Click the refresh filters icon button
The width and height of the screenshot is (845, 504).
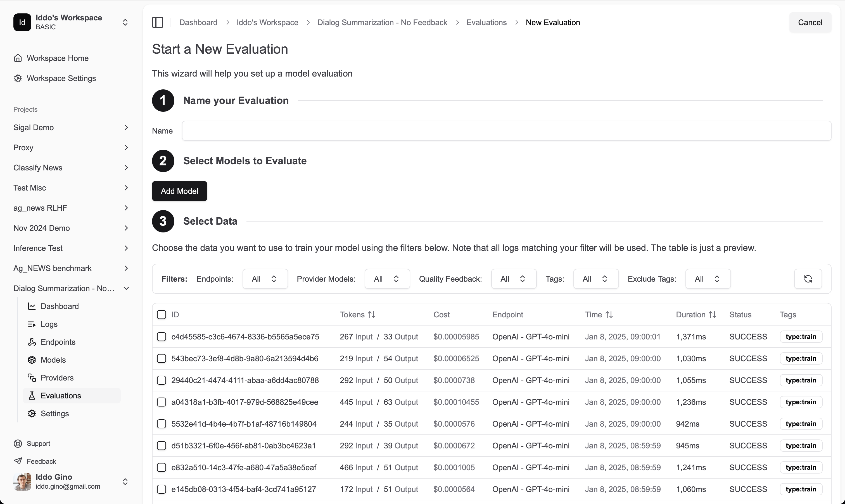click(x=808, y=279)
